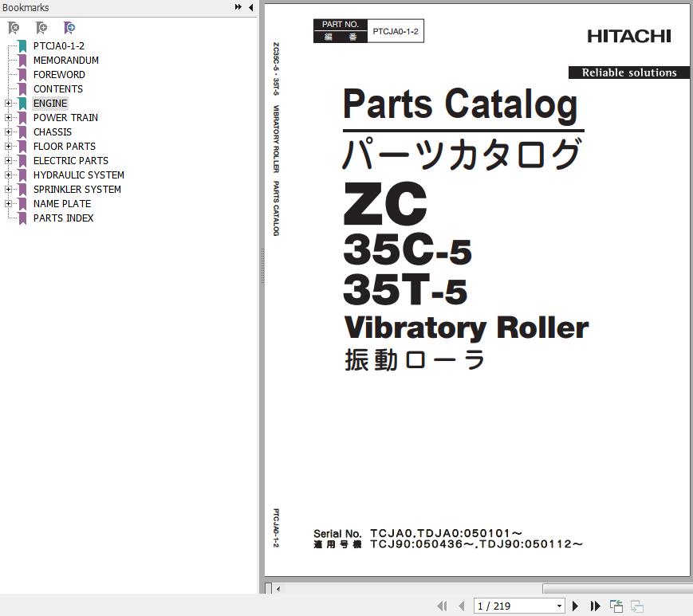Click the PTCJA0-1-2 part number box
Screen dimensions: 693x616
pyautogui.click(x=368, y=31)
